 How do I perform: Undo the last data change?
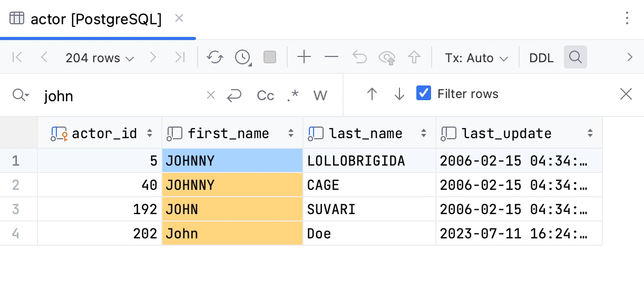point(359,57)
